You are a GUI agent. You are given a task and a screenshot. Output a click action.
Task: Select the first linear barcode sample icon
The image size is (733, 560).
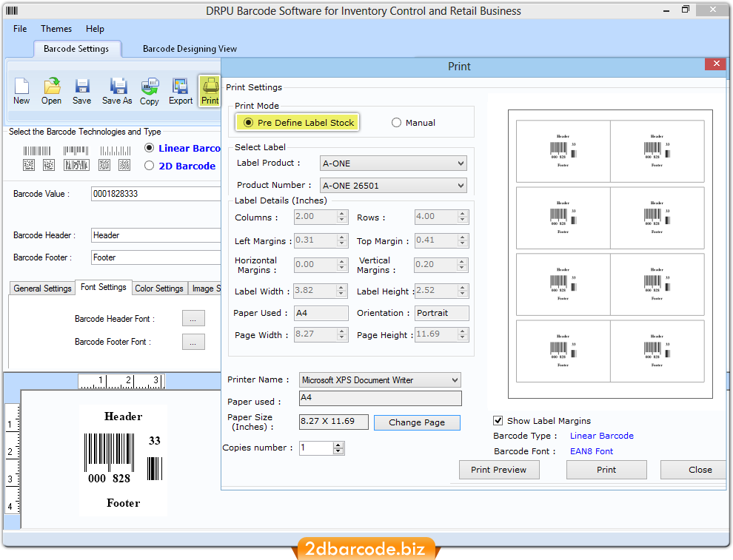click(37, 151)
